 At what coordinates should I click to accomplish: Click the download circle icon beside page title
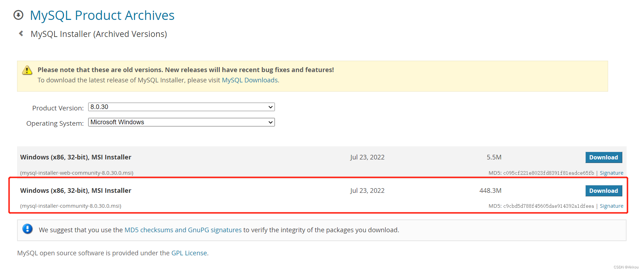(x=18, y=15)
